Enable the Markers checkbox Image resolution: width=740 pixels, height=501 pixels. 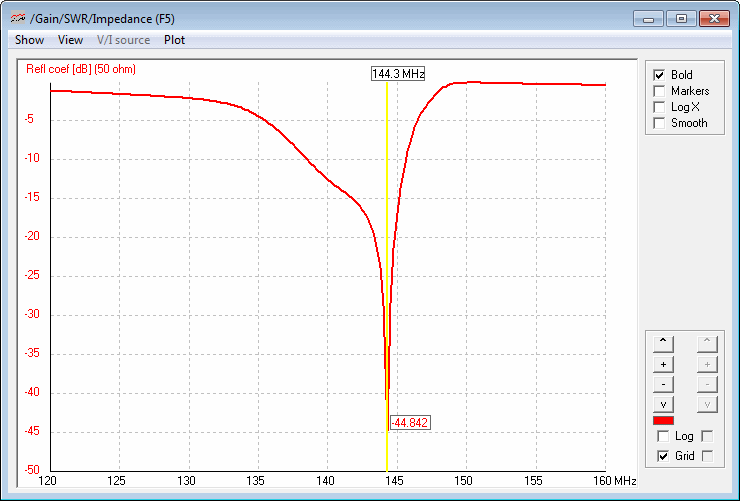click(x=659, y=91)
